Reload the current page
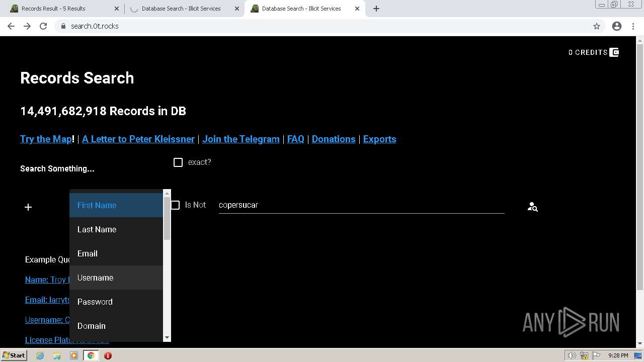644x362 pixels. (43, 26)
